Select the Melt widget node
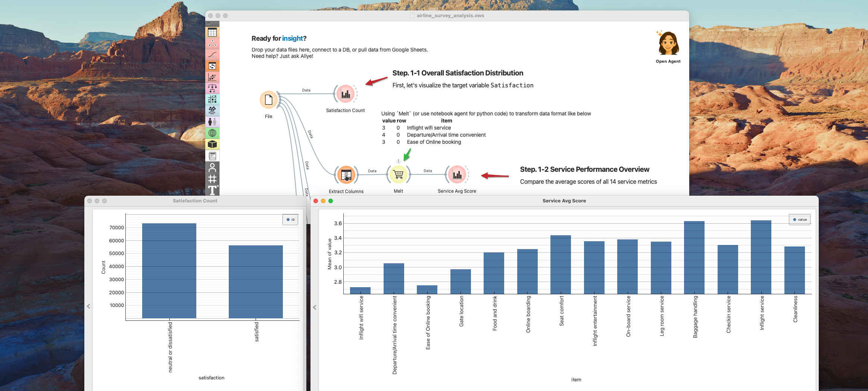This screenshot has height=391, width=868. 398,174
